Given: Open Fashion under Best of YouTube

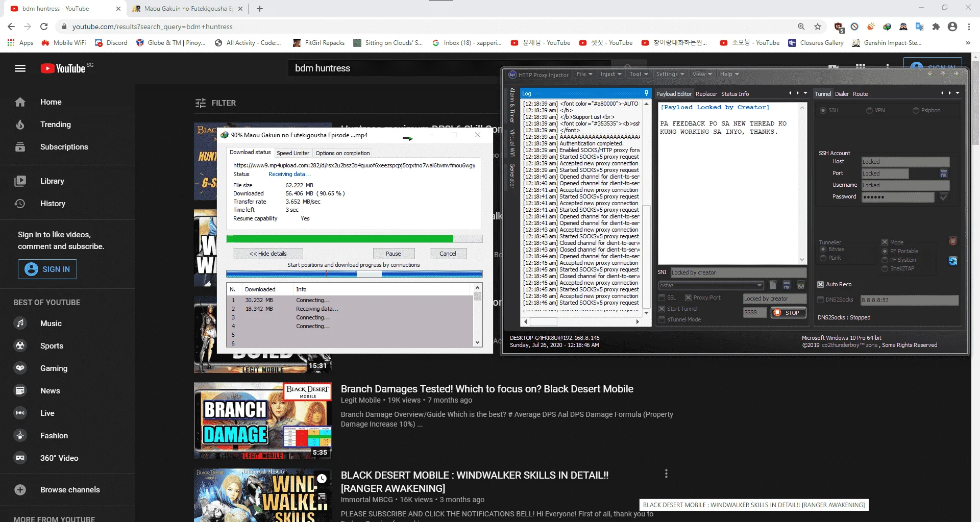Looking at the screenshot, I should coord(54,436).
